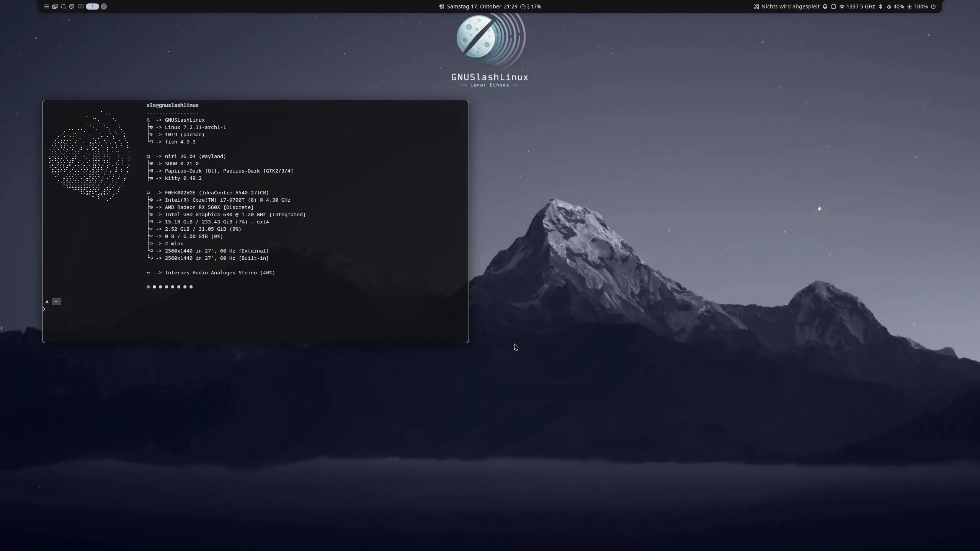
Task: Open the media player 'Nichts wird abgespielt'
Action: pos(790,7)
